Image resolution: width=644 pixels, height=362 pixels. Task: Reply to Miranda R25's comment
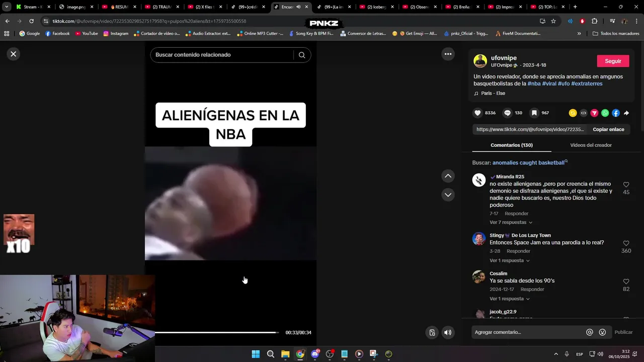point(516,214)
